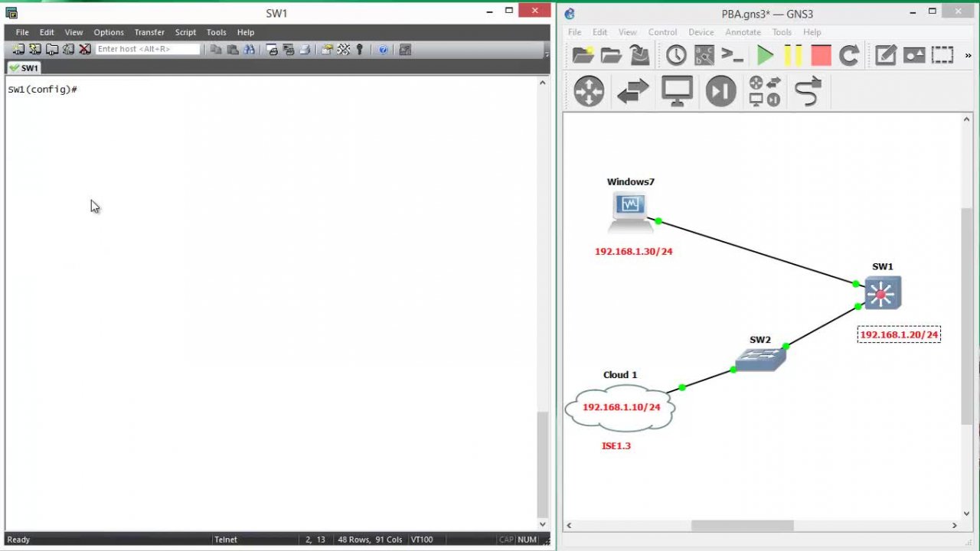Browse end devices in GNS3 sidebar
Screen dimensions: 980x551
tap(677, 91)
